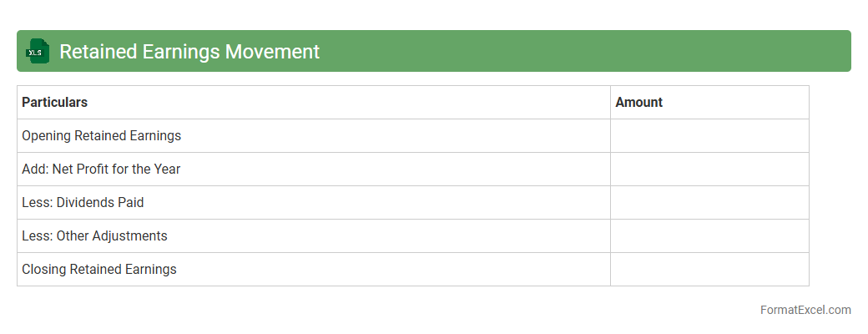Select the Particulars column header
Image resolution: width=868 pixels, height=334 pixels.
point(55,103)
